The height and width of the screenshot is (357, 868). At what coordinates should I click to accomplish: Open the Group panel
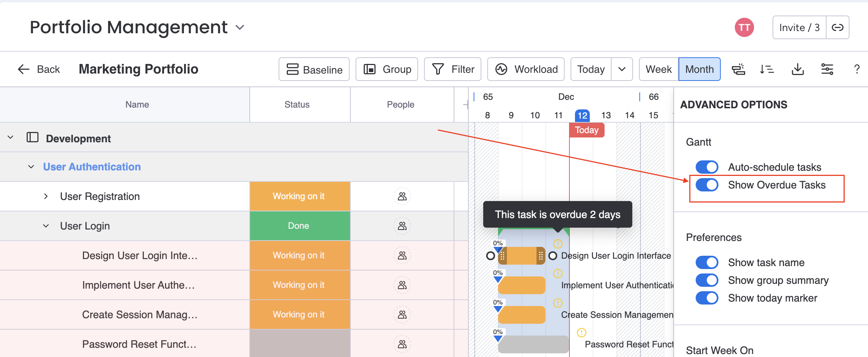387,69
